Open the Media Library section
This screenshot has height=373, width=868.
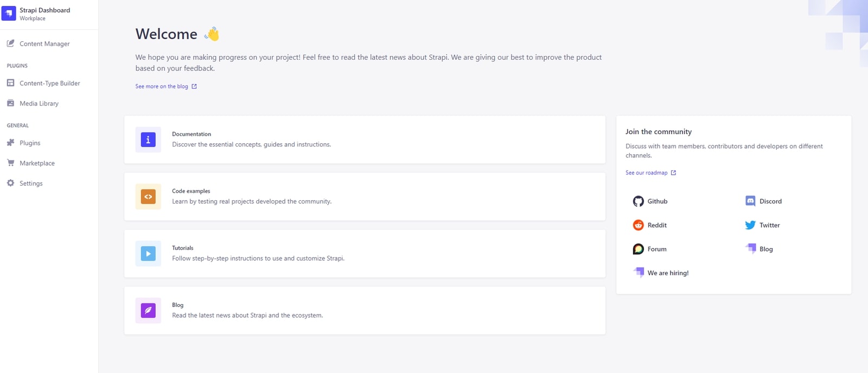(39, 104)
